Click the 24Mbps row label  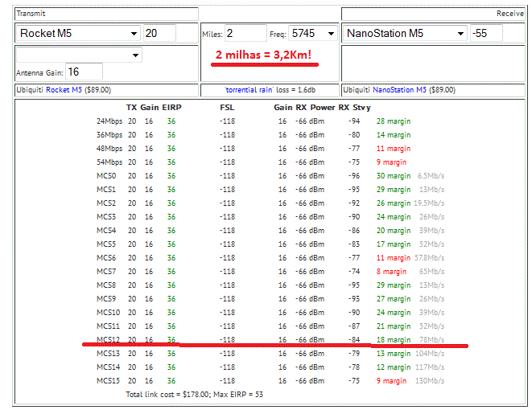pos(109,121)
